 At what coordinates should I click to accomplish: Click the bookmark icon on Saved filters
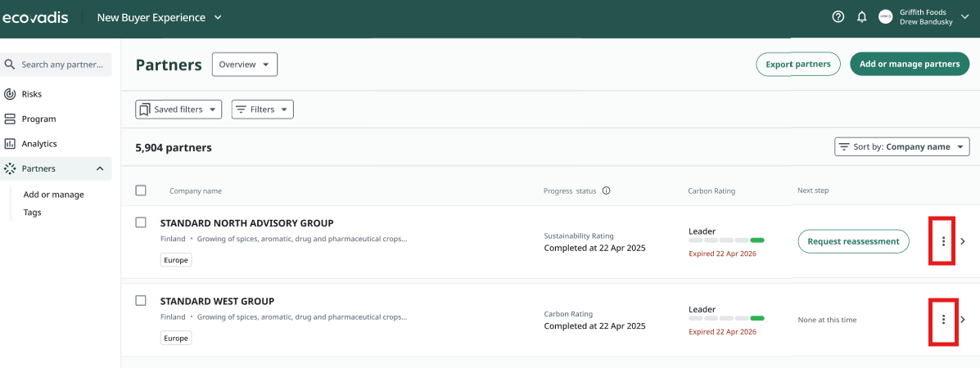[x=144, y=110]
